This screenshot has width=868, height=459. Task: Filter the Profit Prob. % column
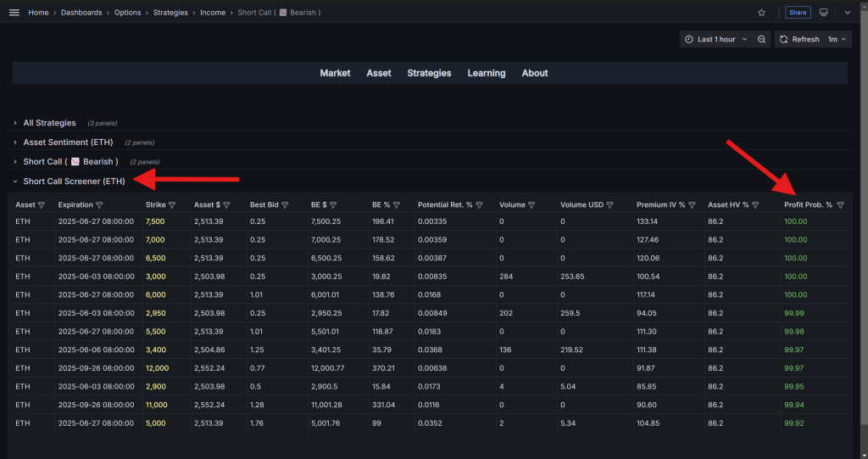(x=840, y=205)
